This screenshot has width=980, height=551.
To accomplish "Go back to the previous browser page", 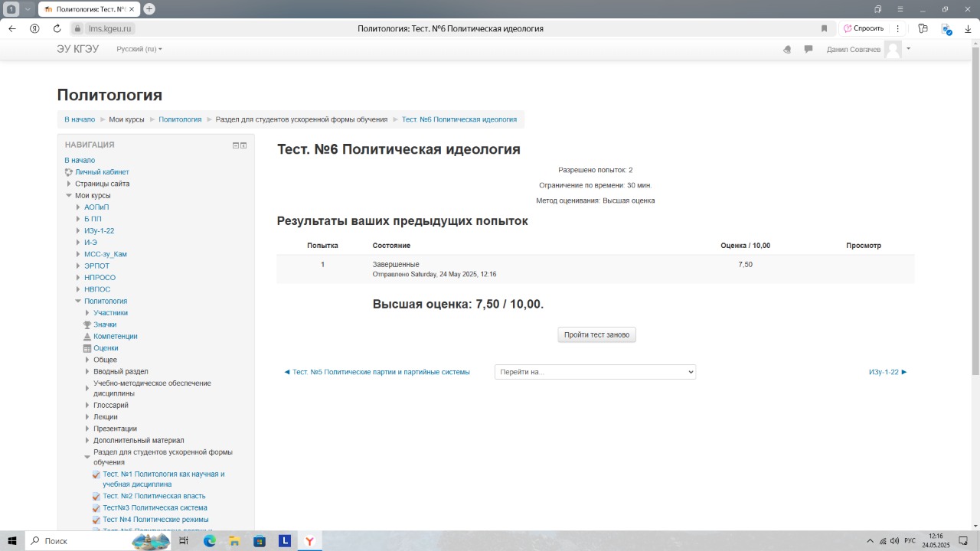I will coord(11,28).
